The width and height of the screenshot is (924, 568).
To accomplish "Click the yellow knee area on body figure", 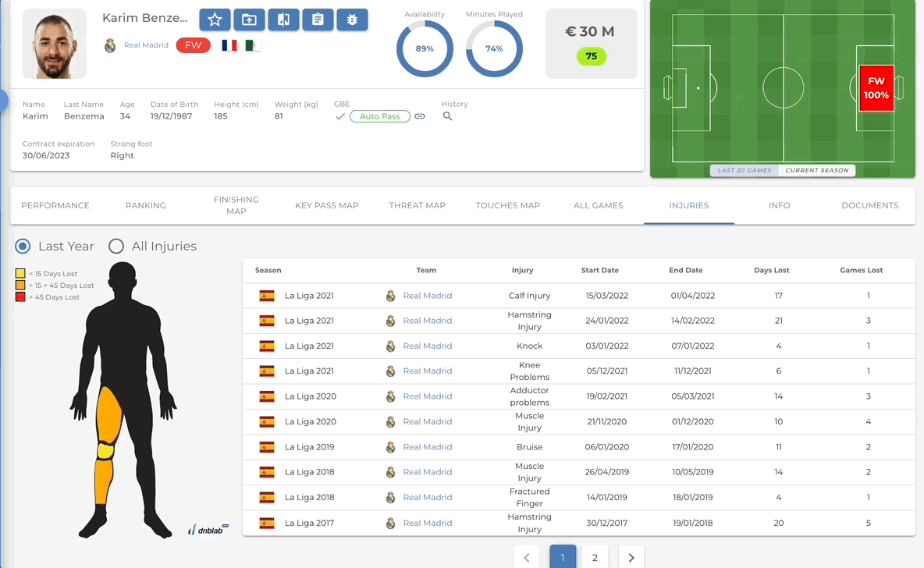I will (105, 451).
